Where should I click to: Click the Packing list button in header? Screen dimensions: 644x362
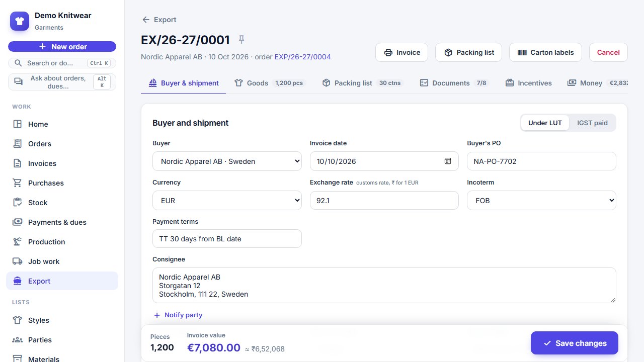468,52
